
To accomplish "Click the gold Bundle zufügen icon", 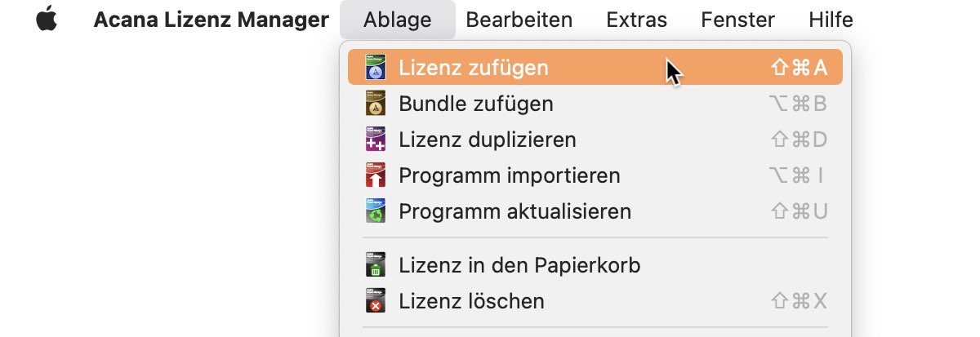I will click(375, 104).
